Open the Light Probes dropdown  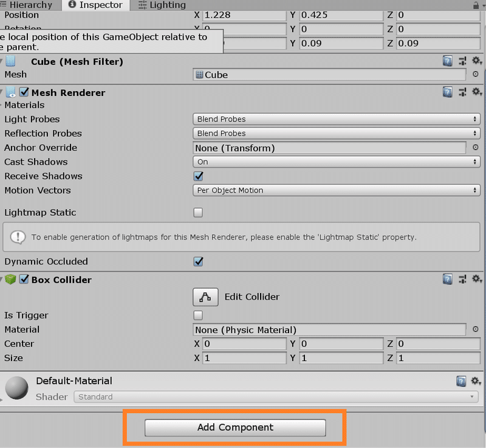tap(337, 119)
